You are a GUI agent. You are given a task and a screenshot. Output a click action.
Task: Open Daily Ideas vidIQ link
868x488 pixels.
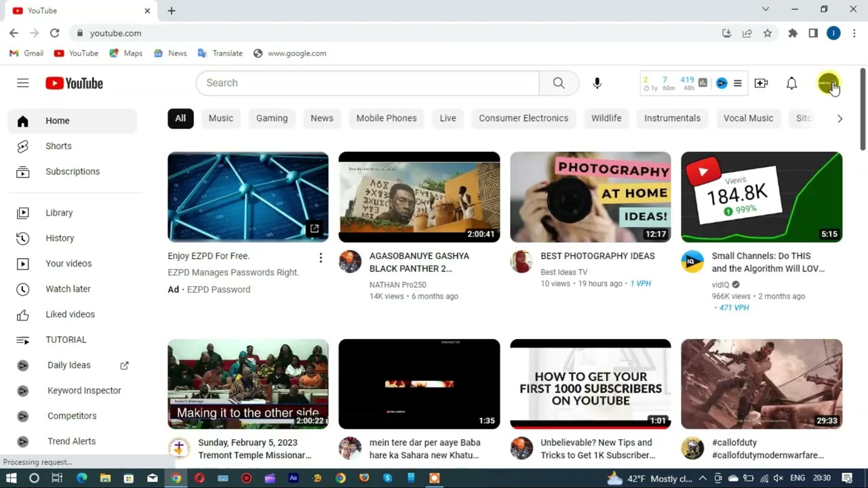click(73, 365)
